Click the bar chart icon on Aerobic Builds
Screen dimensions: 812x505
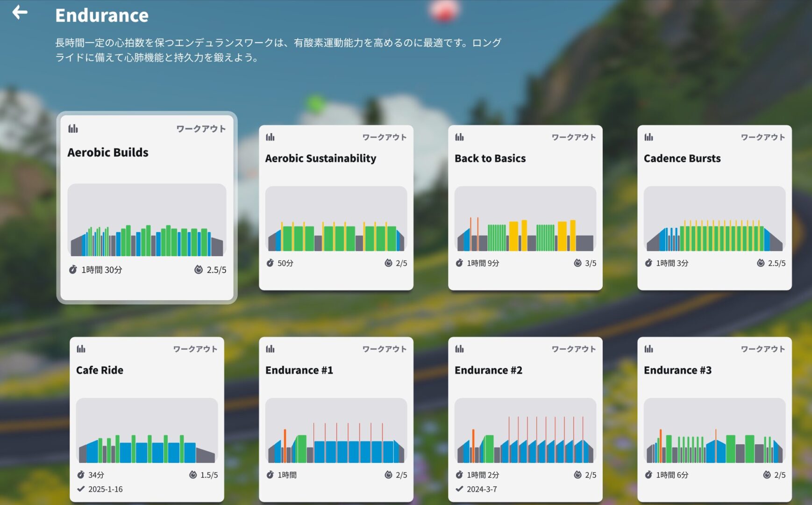73,129
